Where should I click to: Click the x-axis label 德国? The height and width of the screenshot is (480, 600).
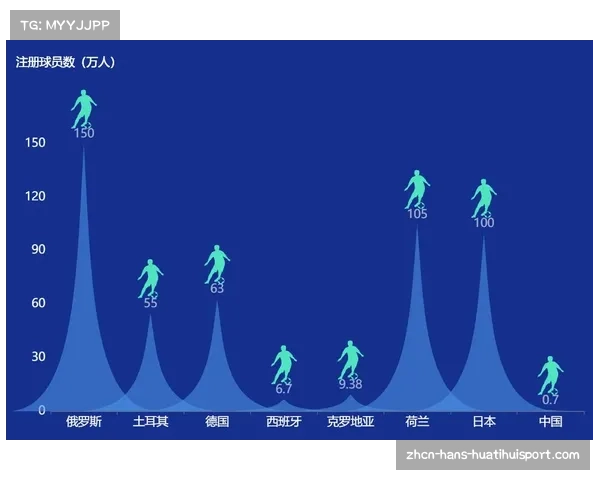[x=217, y=422]
